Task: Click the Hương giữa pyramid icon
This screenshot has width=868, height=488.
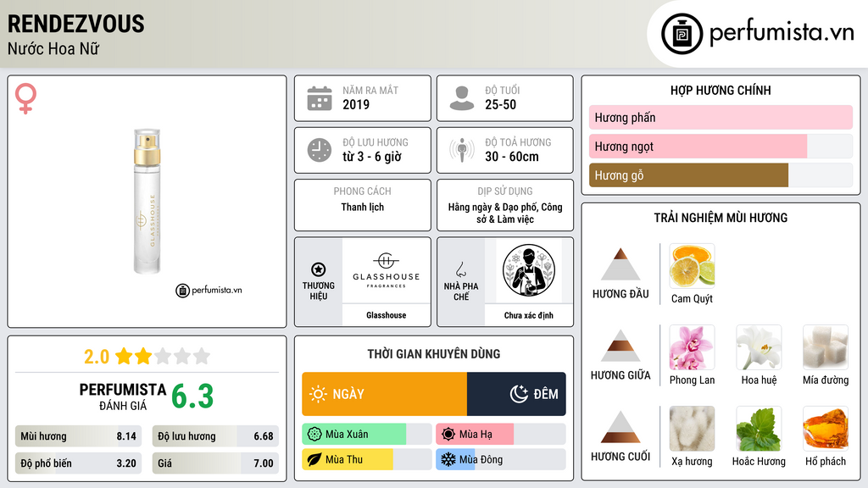Action: click(620, 346)
